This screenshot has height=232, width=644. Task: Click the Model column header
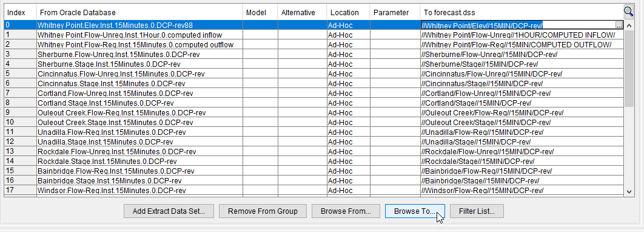[x=260, y=13]
